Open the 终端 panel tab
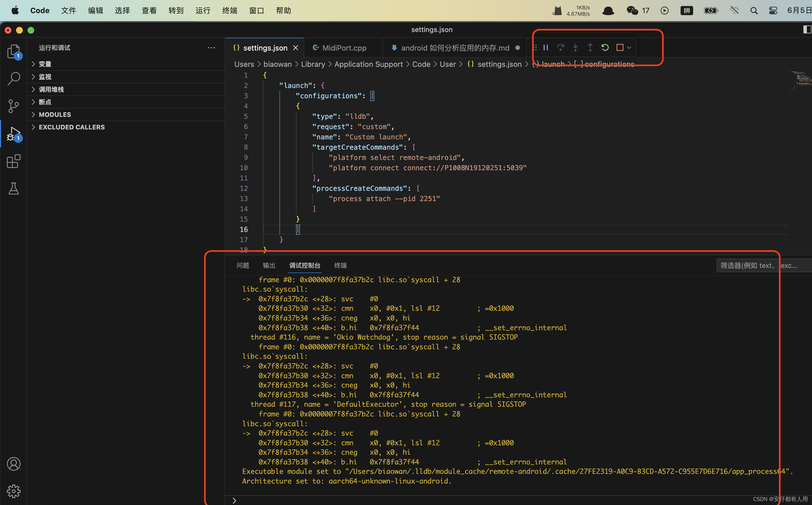The height and width of the screenshot is (505, 812). tap(340, 265)
